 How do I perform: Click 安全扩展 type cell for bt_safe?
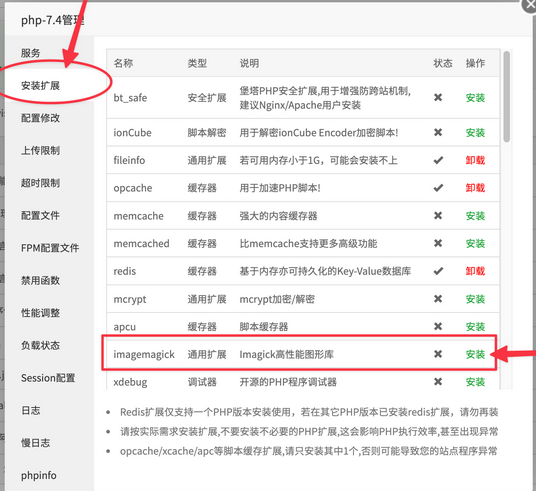click(207, 98)
